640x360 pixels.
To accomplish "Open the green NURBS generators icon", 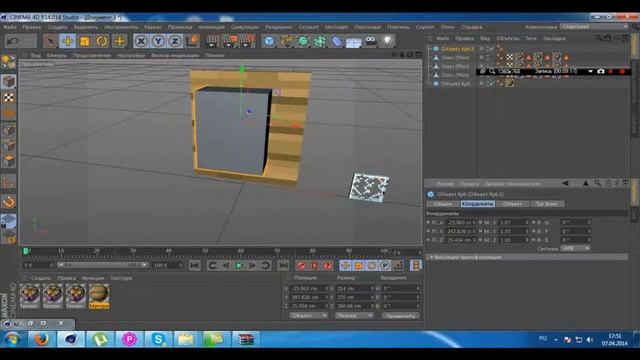I will point(303,41).
